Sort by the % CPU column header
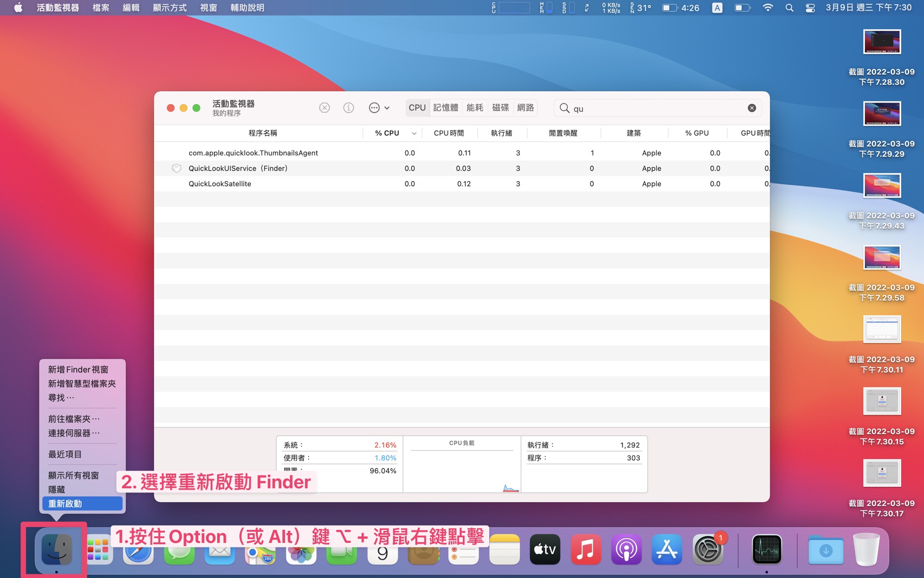 [392, 133]
